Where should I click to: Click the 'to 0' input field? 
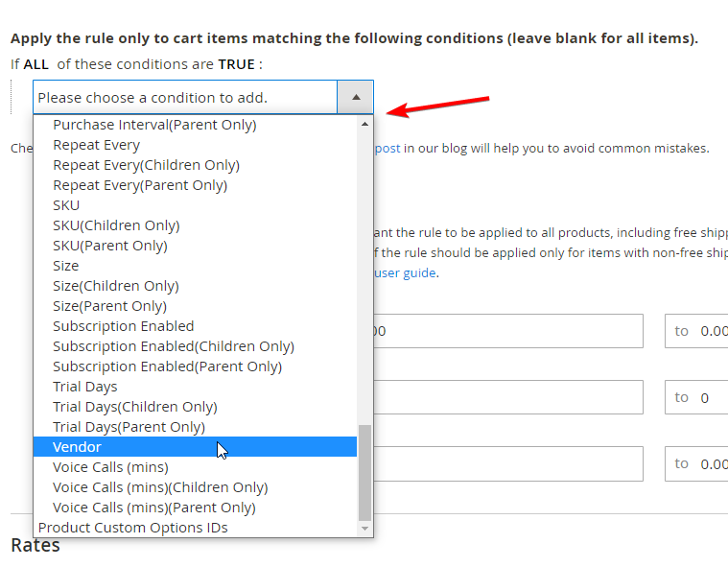(x=696, y=397)
